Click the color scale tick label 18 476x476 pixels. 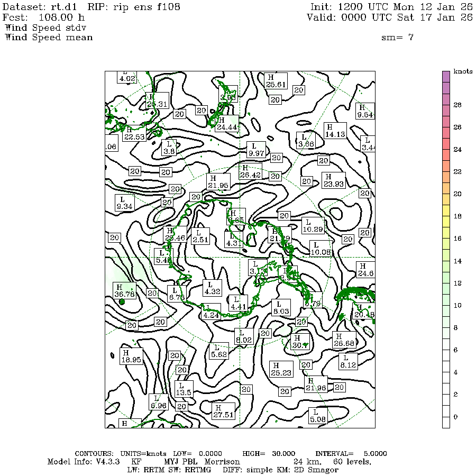(457, 216)
